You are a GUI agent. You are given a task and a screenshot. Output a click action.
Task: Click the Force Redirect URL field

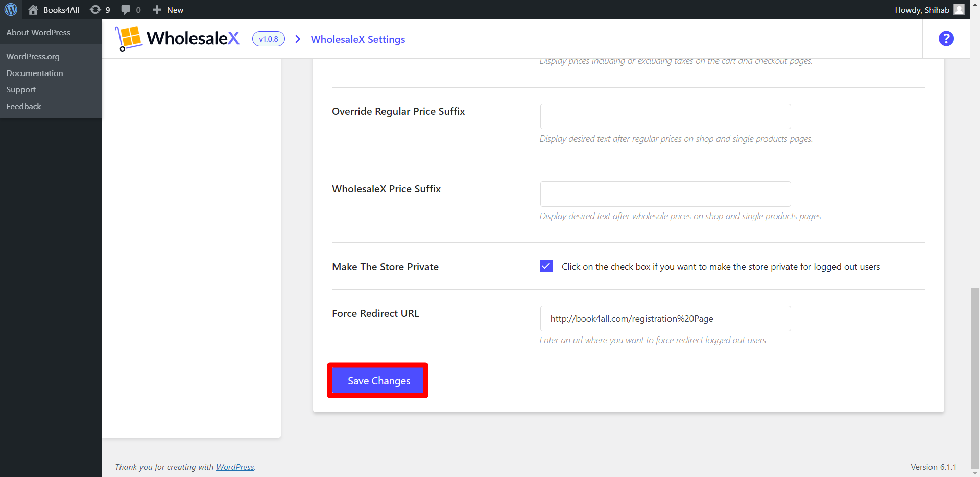coord(665,318)
